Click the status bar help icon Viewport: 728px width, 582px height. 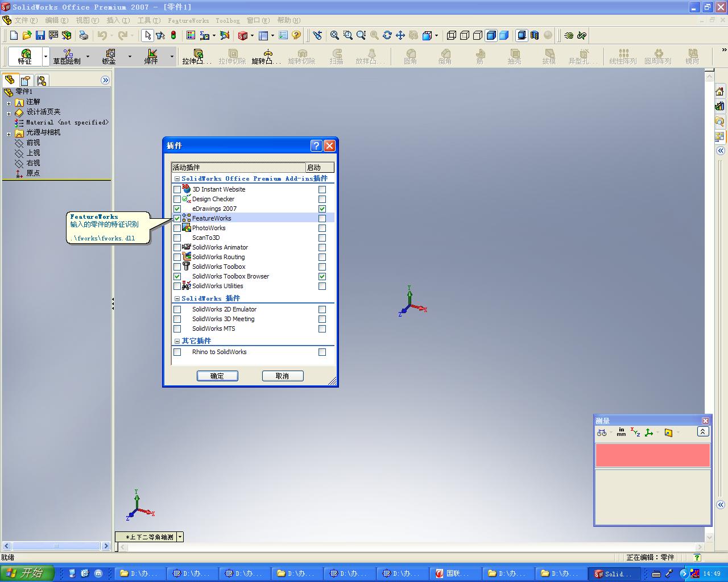pyautogui.click(x=697, y=558)
